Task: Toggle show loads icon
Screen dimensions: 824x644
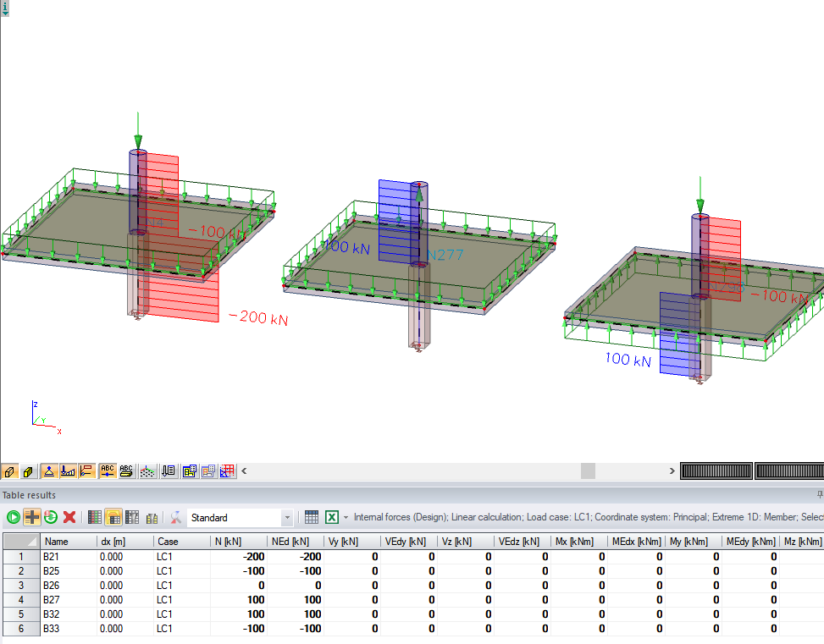Action: (68, 471)
